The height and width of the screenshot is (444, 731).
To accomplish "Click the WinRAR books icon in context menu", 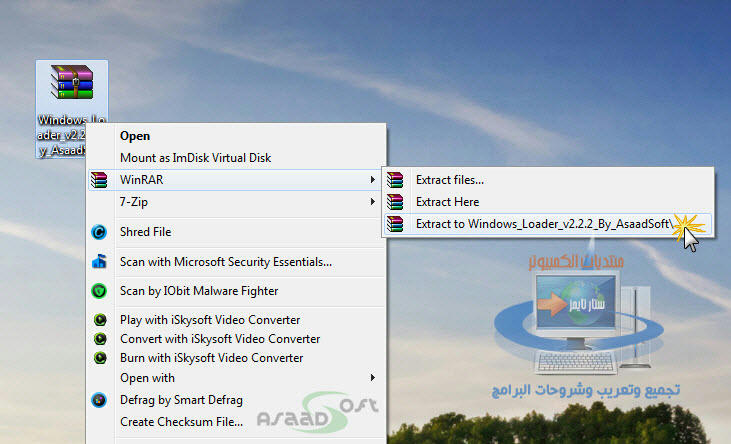I will click(99, 180).
